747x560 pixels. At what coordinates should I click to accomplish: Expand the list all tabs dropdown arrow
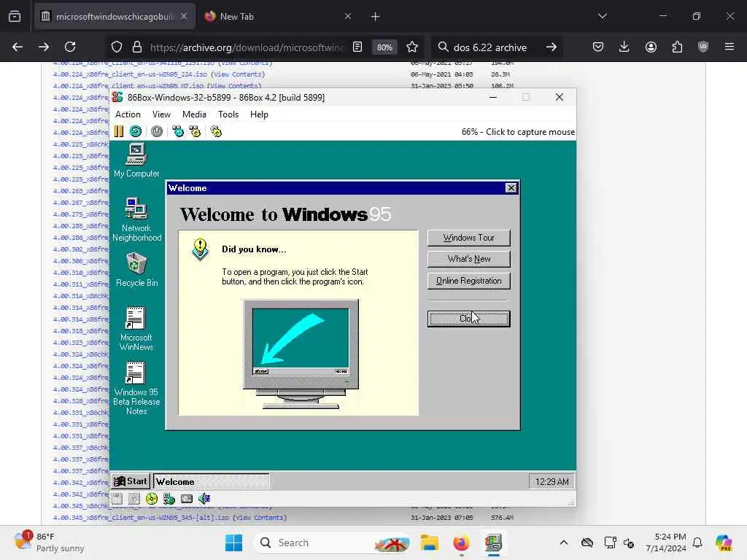[602, 16]
